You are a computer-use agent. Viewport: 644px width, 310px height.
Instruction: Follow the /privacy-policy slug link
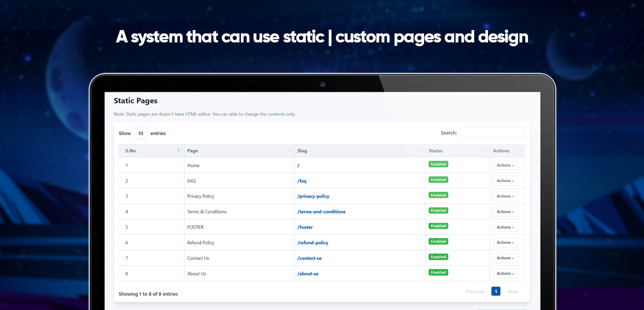pyautogui.click(x=313, y=196)
